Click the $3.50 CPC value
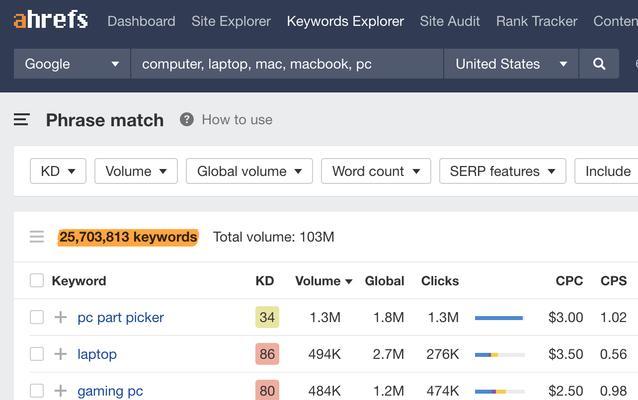 tap(566, 354)
